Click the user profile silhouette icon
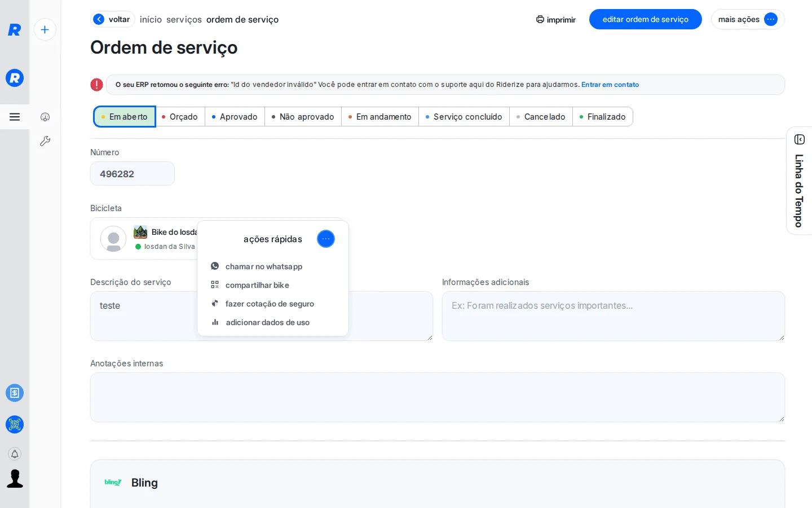This screenshot has width=812, height=508. pos(15,478)
